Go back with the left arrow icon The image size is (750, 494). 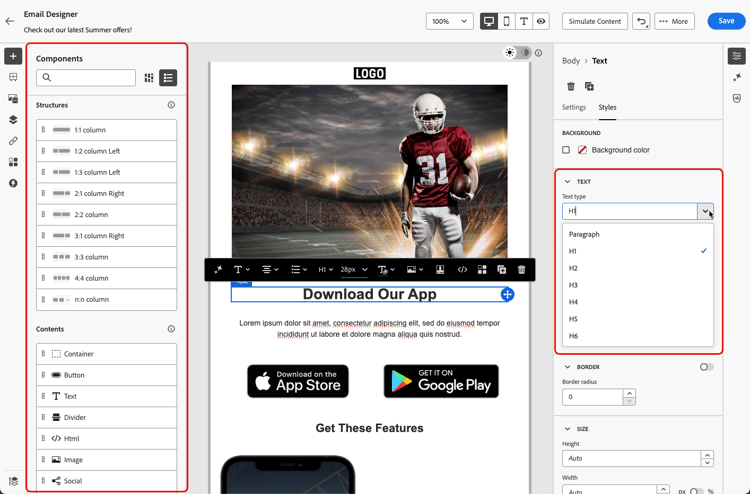(10, 21)
